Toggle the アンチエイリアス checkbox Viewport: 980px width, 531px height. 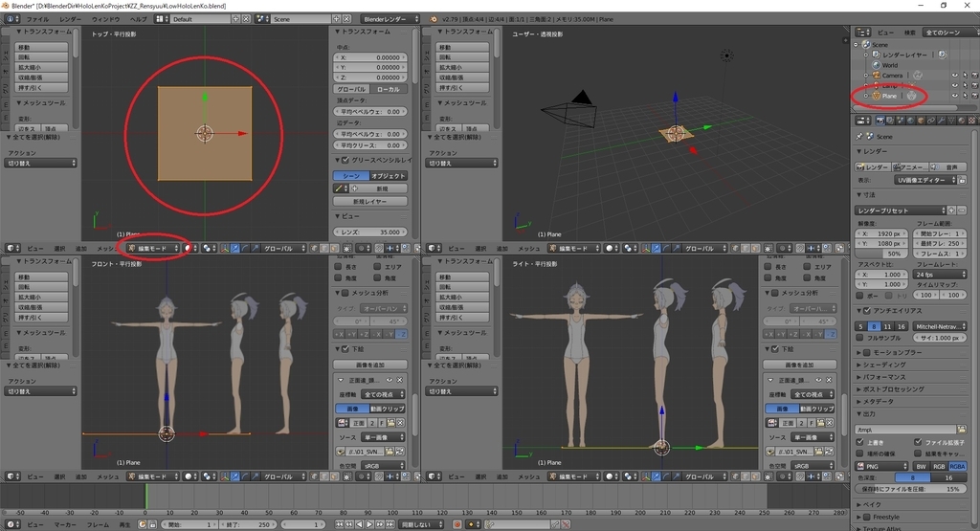(x=867, y=311)
